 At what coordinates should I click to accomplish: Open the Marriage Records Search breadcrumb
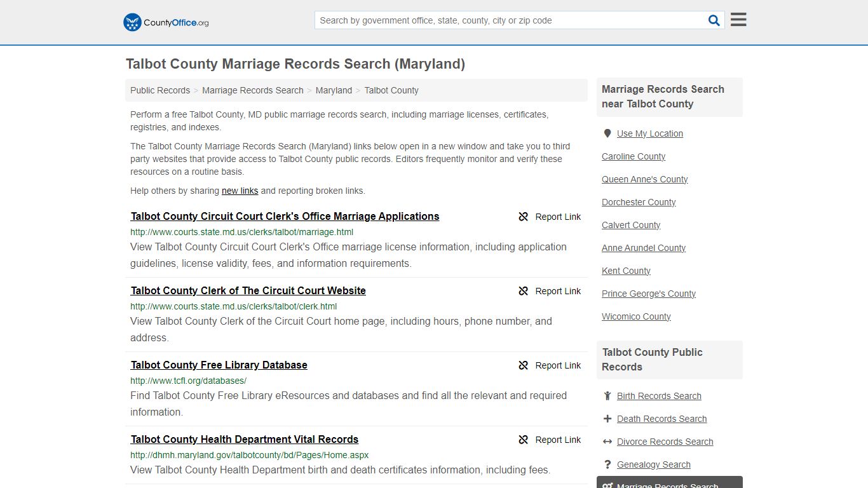tap(253, 90)
